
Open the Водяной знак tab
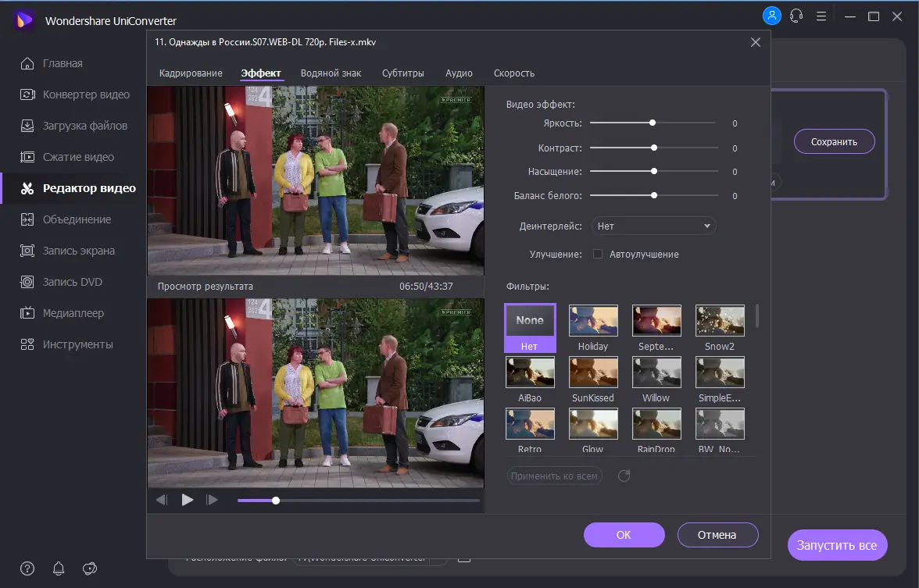coord(331,73)
